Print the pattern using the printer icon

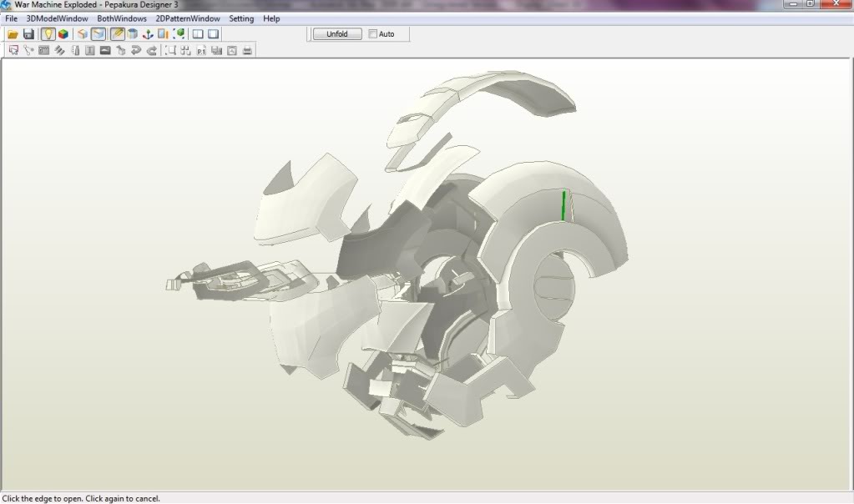pyautogui.click(x=247, y=51)
